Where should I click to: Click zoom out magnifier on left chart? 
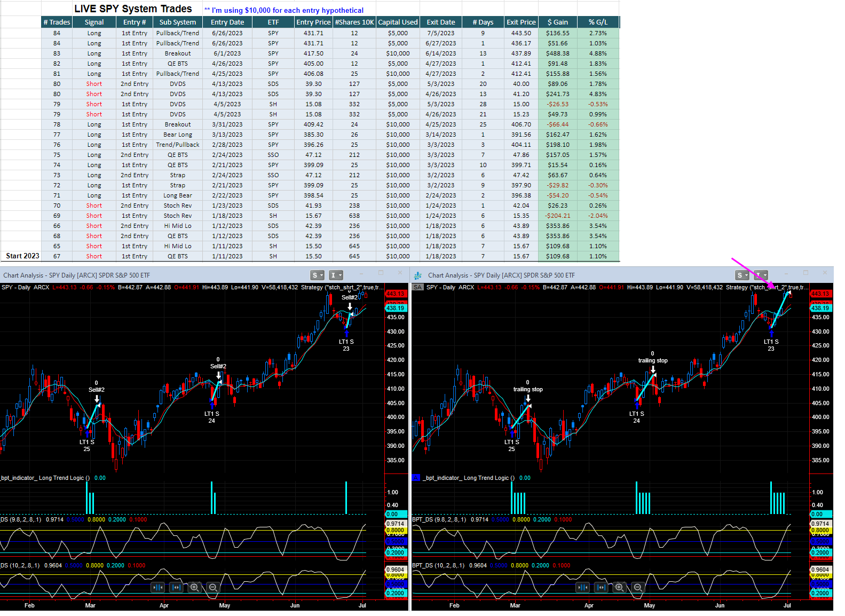coord(213,587)
